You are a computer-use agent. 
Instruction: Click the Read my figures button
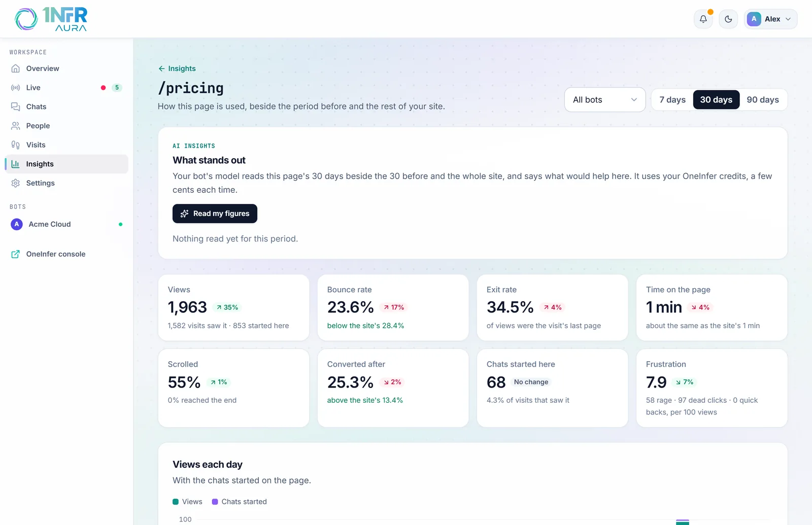point(215,214)
